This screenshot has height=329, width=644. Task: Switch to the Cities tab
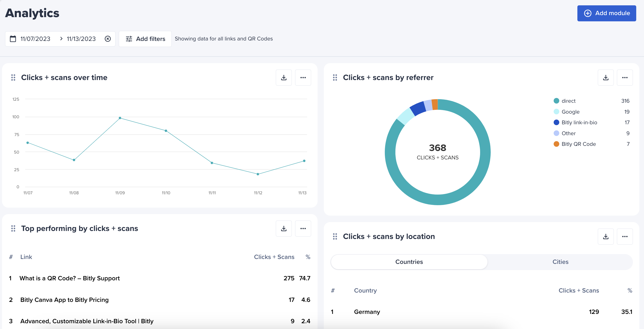pos(560,262)
